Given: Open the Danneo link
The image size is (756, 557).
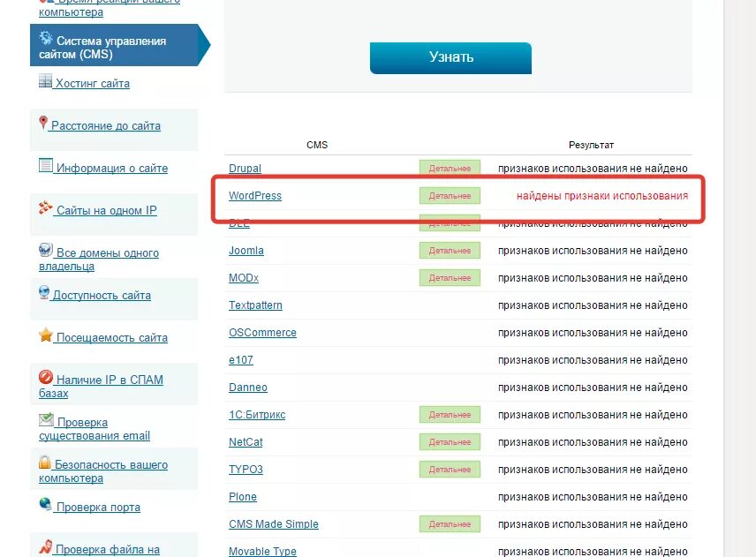Looking at the screenshot, I should tap(248, 388).
